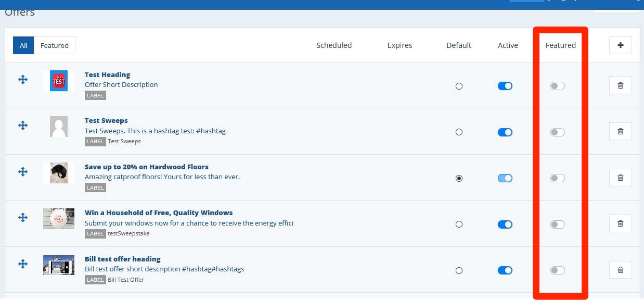
Task: Toggle Featured for Bill test offer
Action: 557,270
